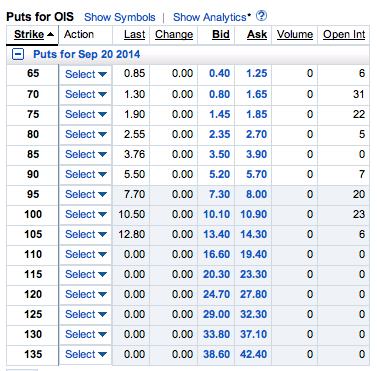377x371 pixels.
Task: Click the 29.00 bid price
Action: 217,314
